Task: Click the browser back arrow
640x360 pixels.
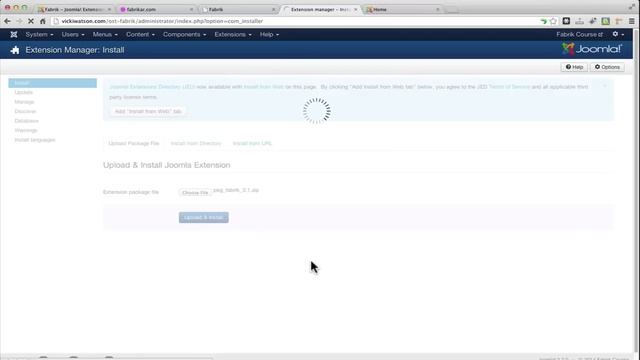Action: click(7, 21)
